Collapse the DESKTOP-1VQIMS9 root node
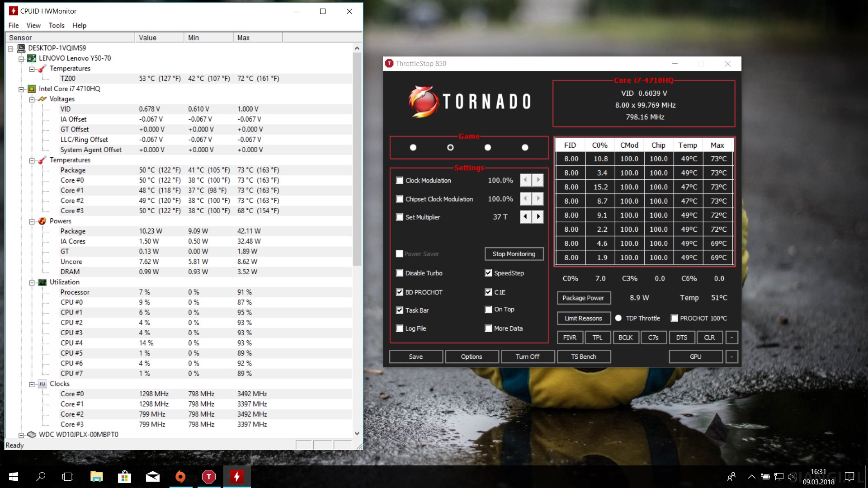Viewport: 868px width, 488px height. [x=10, y=48]
